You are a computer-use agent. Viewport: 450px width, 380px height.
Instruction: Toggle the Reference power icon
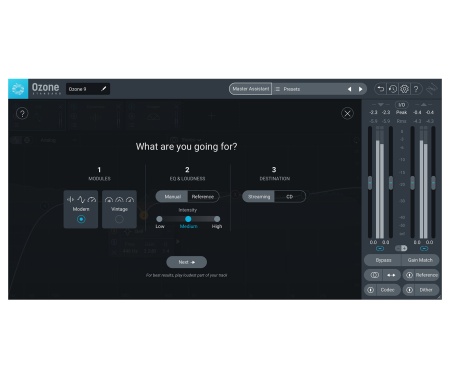(409, 275)
